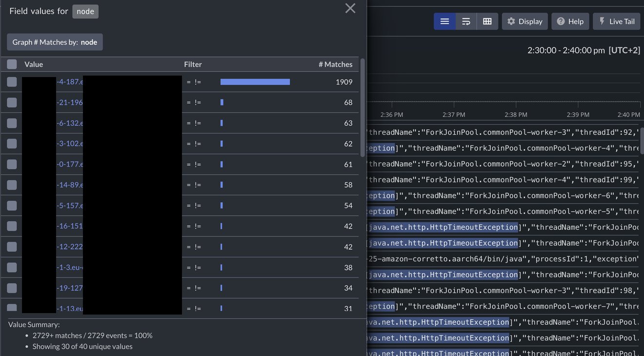Apply not-equals filter for row with 1909 matches

198,82
